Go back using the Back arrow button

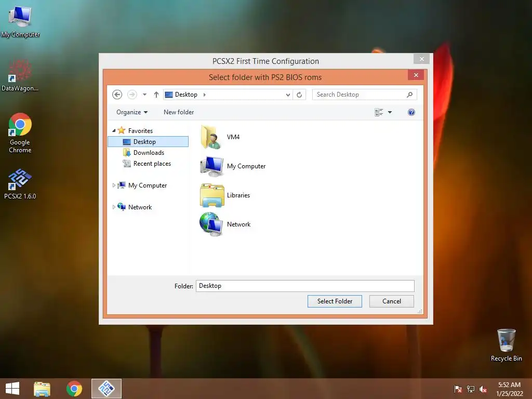(x=117, y=95)
